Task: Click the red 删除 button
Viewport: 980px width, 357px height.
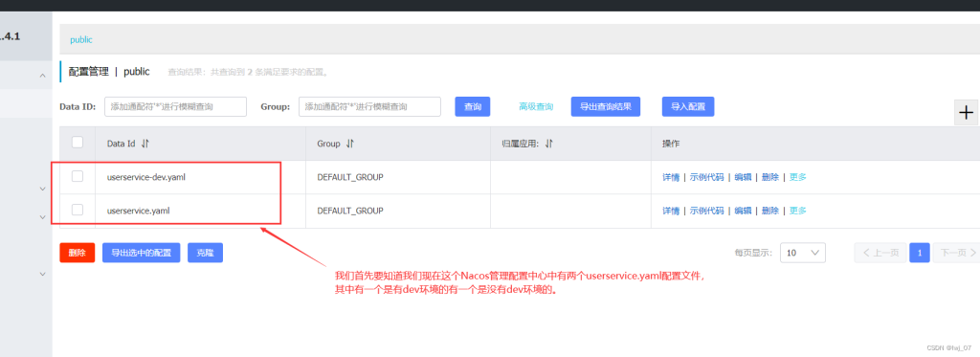Action: pyautogui.click(x=78, y=253)
